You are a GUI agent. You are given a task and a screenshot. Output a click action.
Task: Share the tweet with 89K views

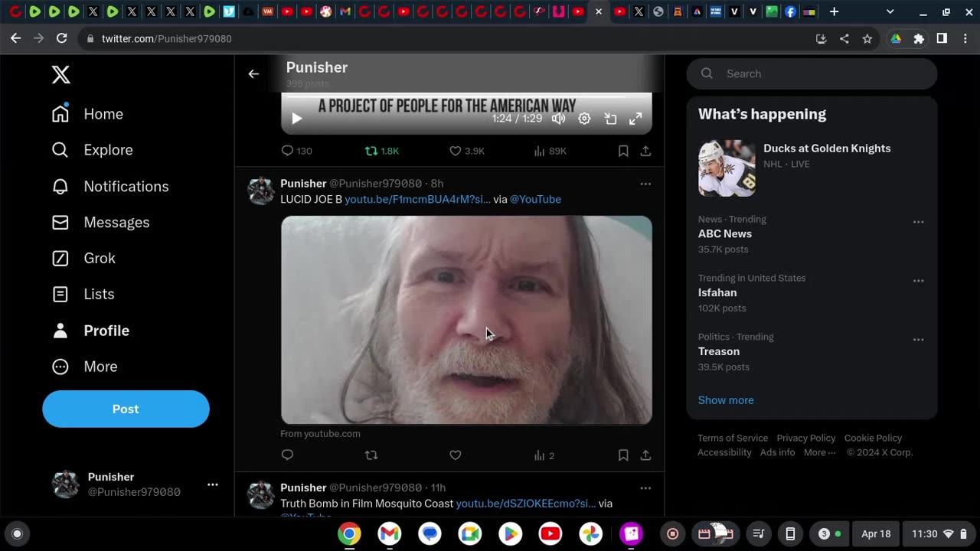click(645, 151)
